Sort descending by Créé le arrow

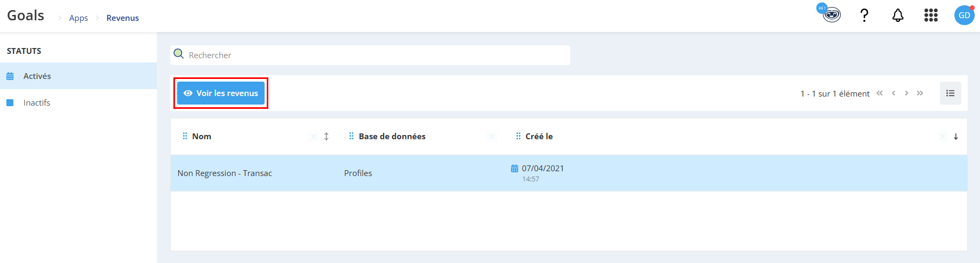click(x=955, y=137)
